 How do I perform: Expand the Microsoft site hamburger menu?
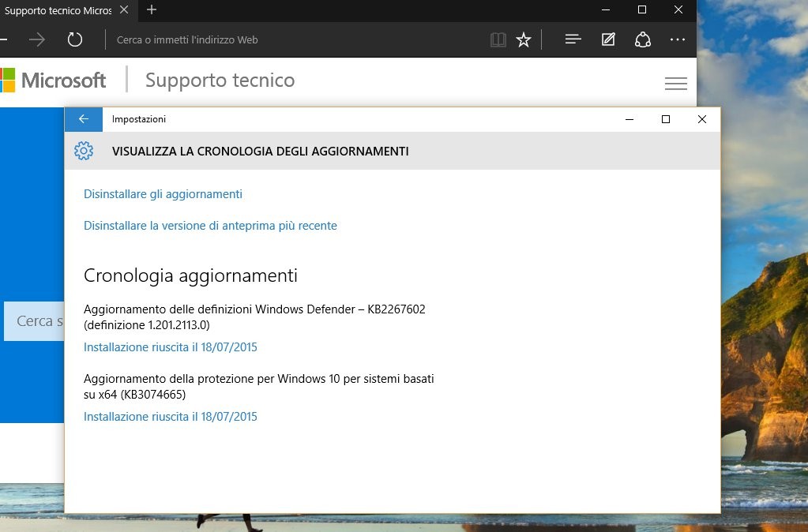676,83
